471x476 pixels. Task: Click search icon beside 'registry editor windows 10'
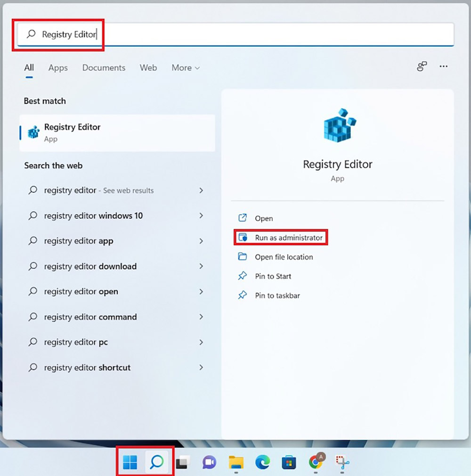[33, 215]
